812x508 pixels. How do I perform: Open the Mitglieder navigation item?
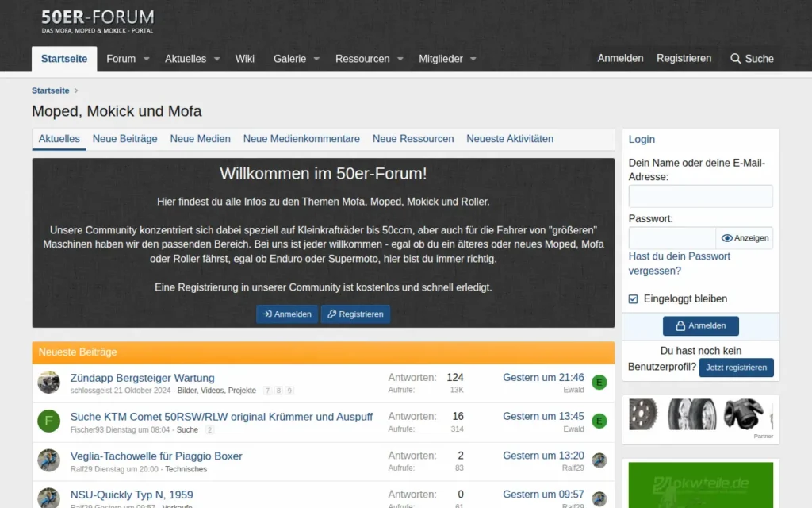click(x=441, y=59)
